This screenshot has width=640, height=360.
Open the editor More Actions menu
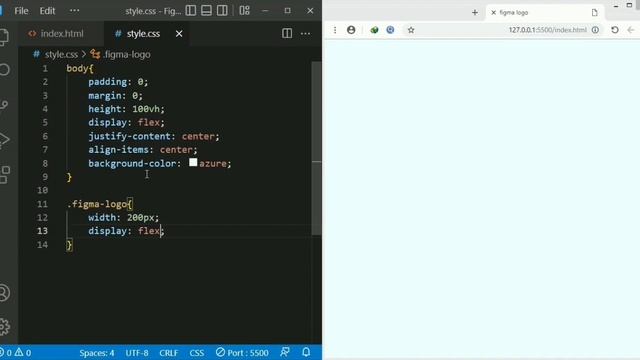coord(305,33)
